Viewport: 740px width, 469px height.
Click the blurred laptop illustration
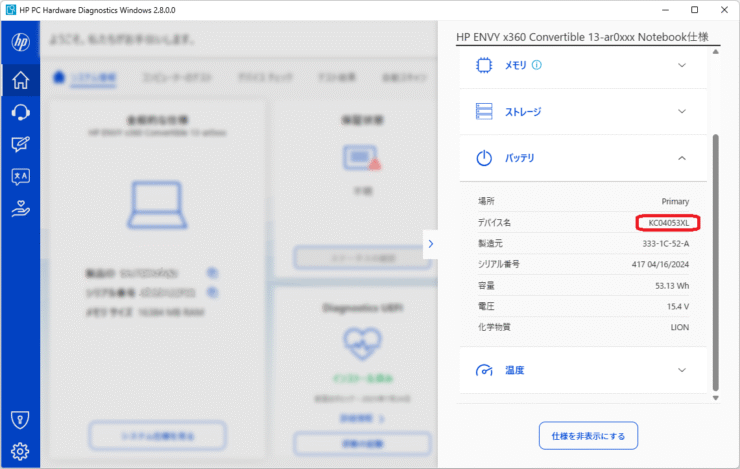point(157,204)
